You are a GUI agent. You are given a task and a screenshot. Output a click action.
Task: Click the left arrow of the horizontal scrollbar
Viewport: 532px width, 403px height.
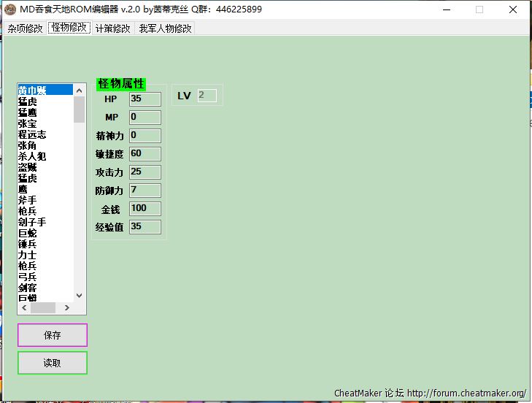pos(24,307)
